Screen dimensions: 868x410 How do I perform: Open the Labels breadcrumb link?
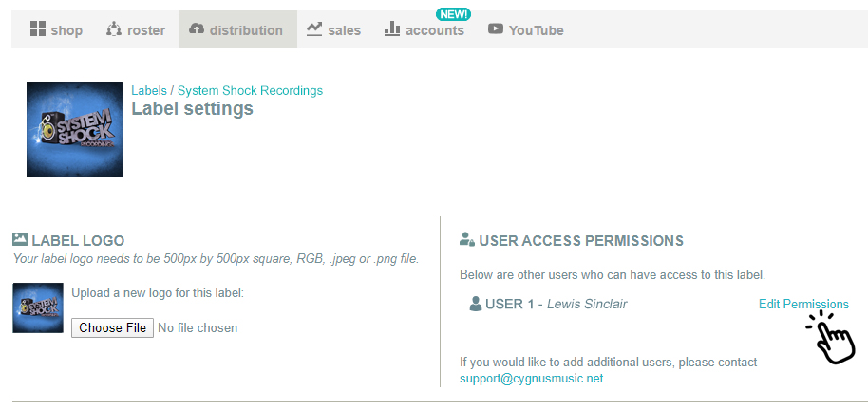pos(149,90)
